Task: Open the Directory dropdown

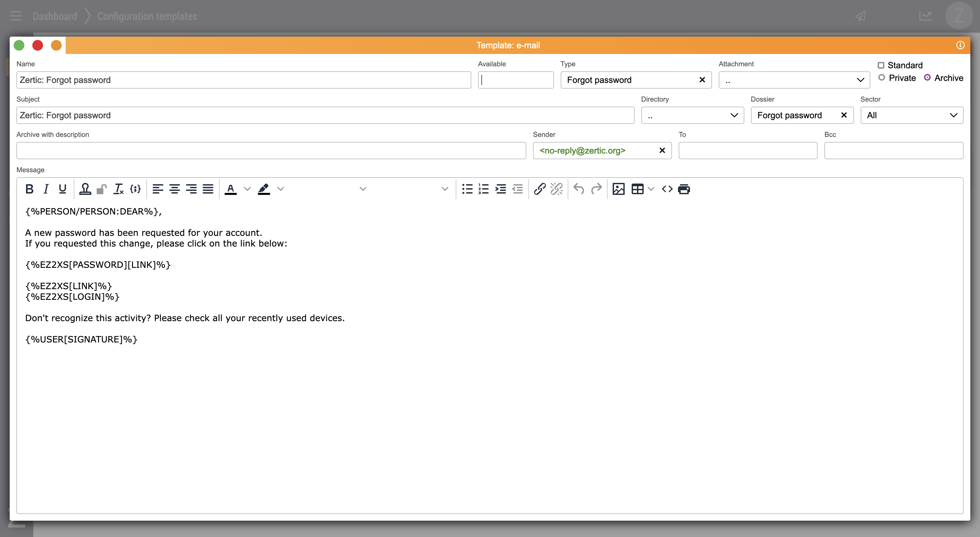Action: [x=692, y=115]
